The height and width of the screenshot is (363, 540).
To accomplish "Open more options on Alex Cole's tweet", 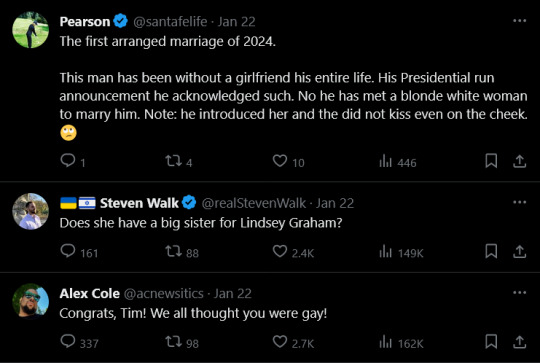I will [x=519, y=292].
